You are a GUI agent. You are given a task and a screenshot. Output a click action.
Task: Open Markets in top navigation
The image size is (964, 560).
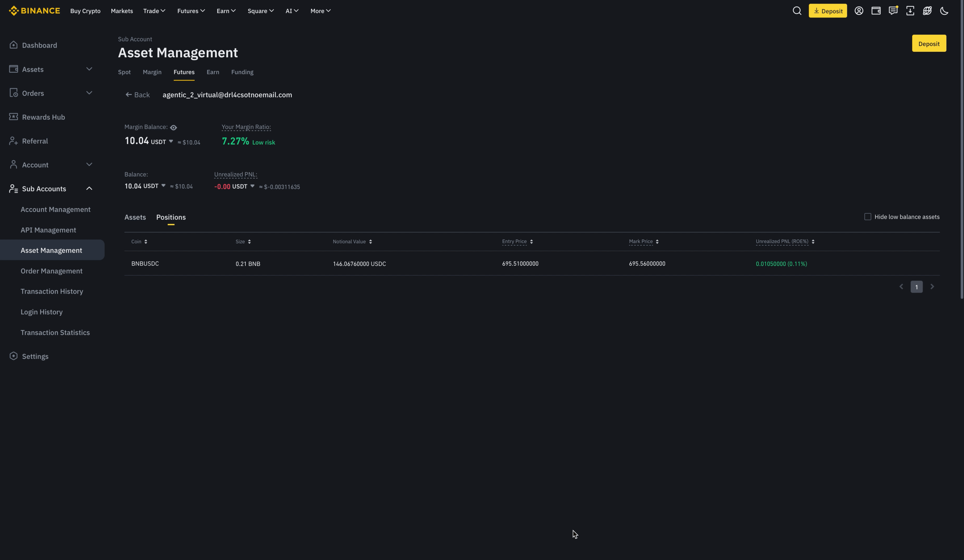(122, 11)
